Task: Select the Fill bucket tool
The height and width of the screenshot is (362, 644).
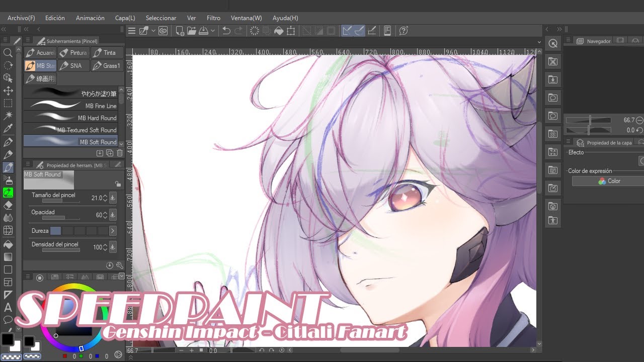Action: coord(8,244)
